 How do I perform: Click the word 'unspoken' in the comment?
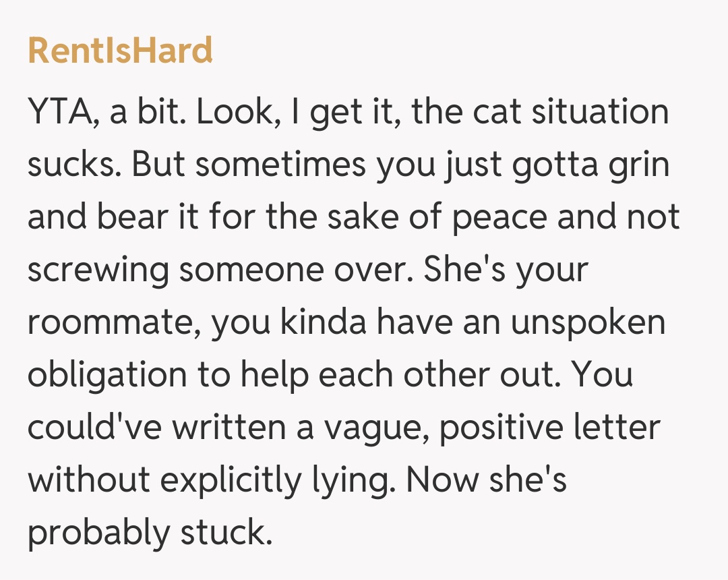588,323
